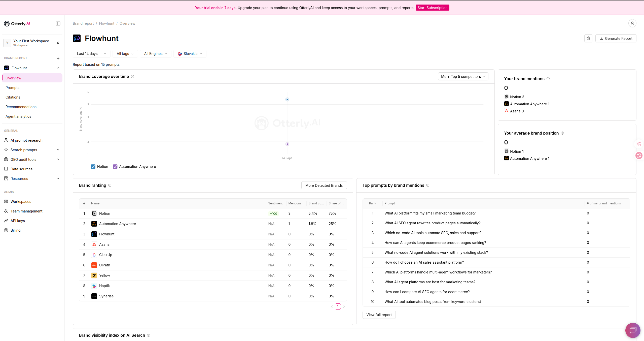Toggle the Automation Anywhere chart checkbox
This screenshot has width=644, height=341.
[x=115, y=167]
